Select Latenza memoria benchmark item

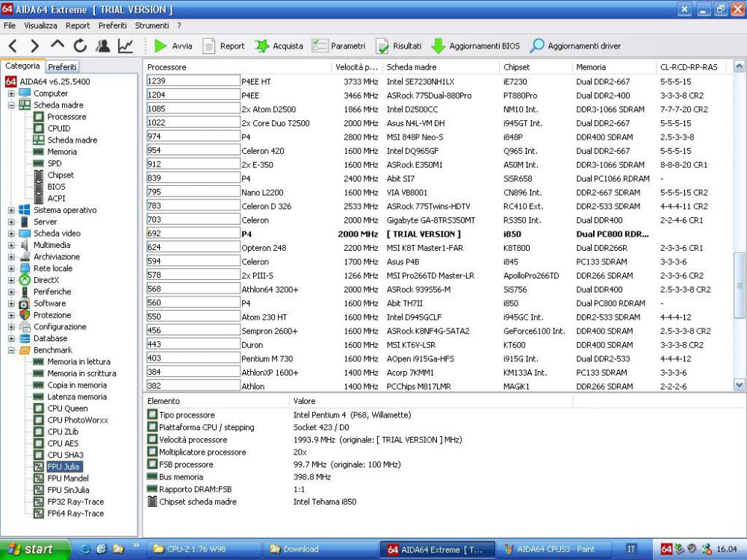pyautogui.click(x=76, y=397)
